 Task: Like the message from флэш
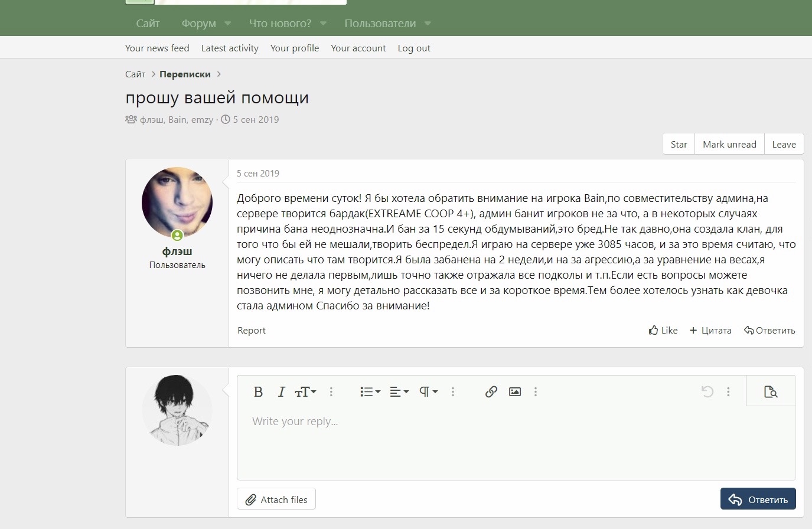[663, 331]
